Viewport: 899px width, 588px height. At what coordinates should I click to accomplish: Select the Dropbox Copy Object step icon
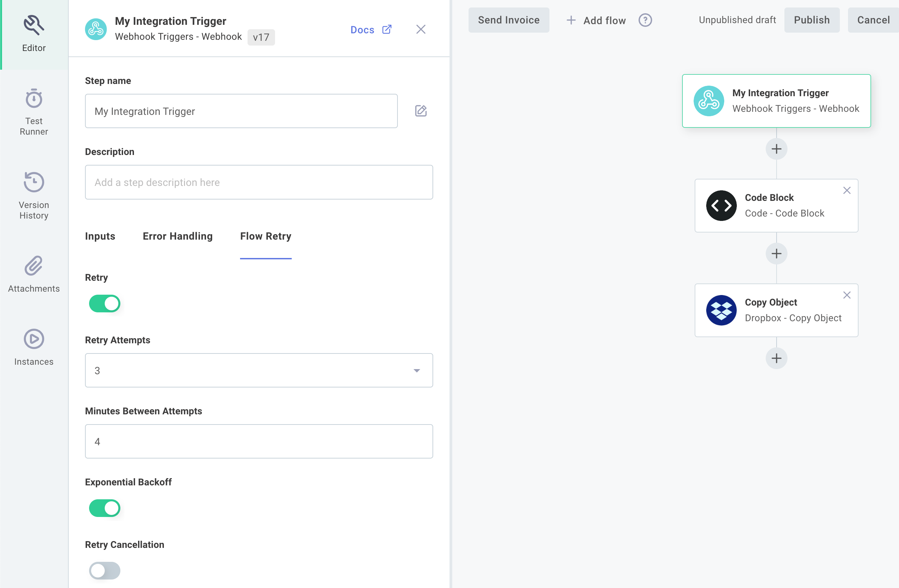(721, 310)
